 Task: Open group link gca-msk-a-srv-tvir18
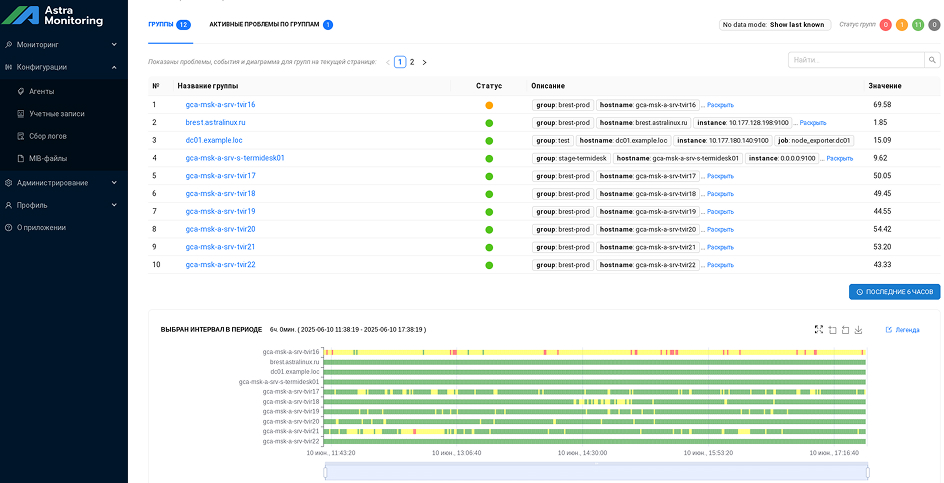[x=220, y=194]
